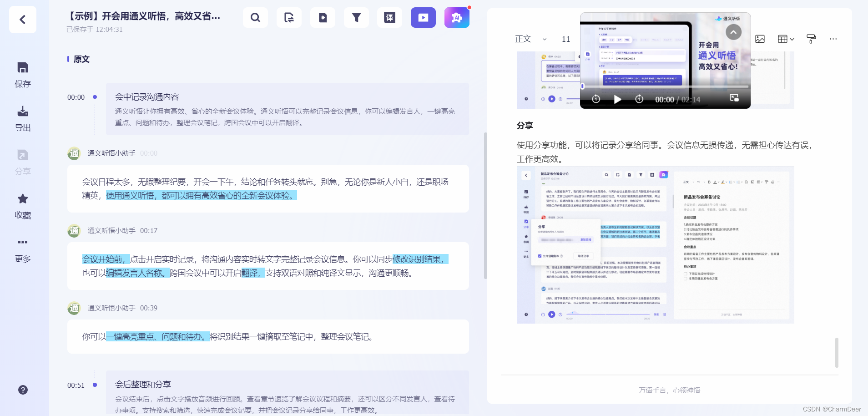Expand the 正文 paragraph style dropdown

531,39
